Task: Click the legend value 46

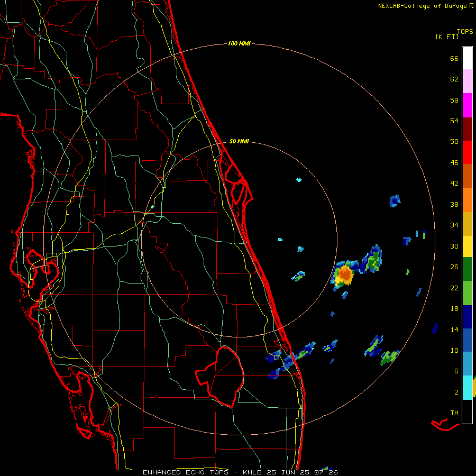Action: 454,163
